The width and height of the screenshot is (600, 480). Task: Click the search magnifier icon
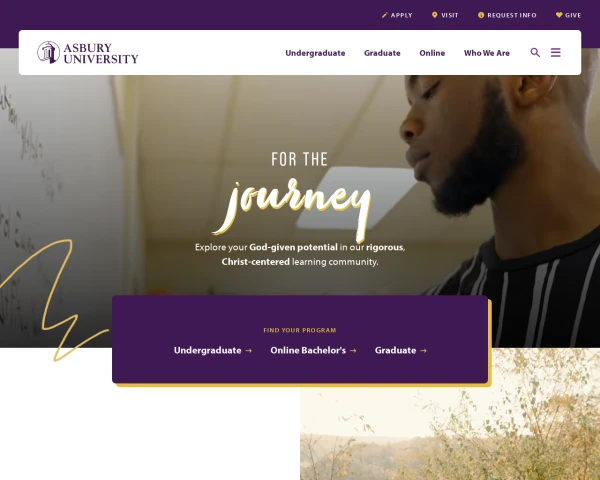click(535, 52)
